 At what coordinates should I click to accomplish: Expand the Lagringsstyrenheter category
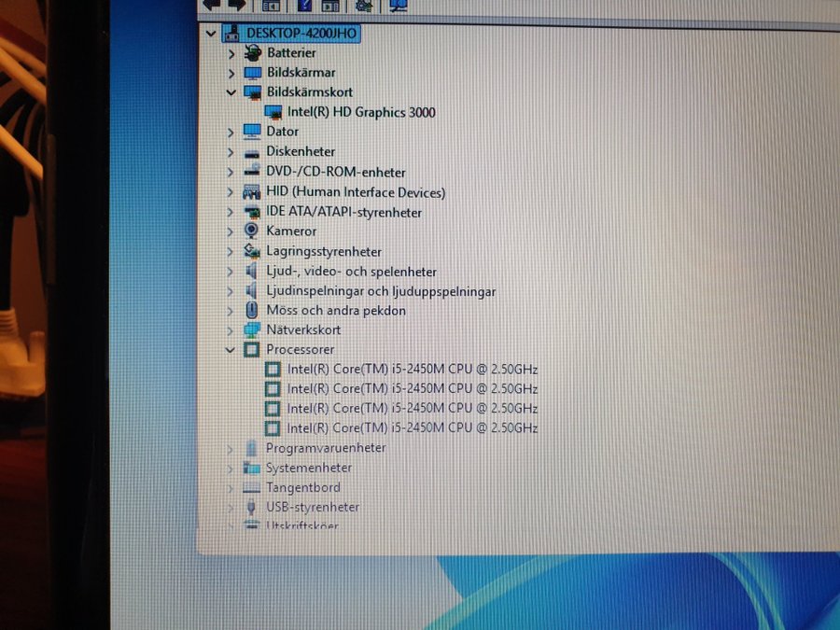(x=231, y=251)
